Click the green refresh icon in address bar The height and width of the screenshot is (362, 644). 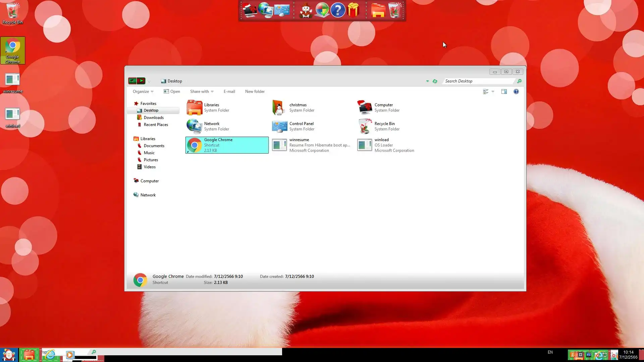[435, 81]
